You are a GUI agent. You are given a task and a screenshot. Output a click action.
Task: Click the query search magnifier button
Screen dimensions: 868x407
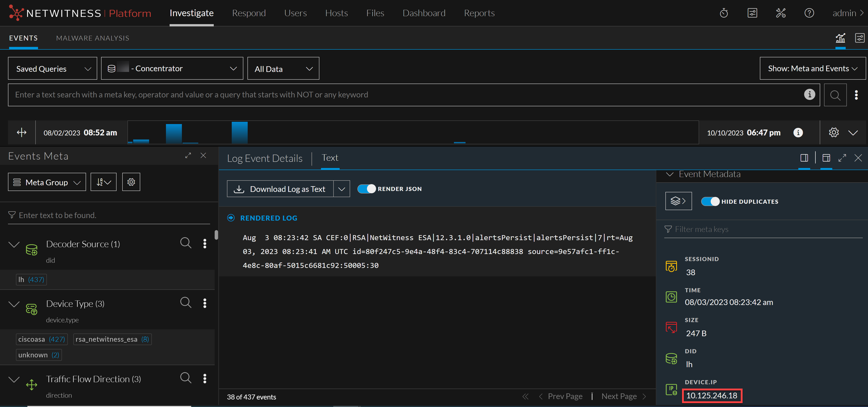tap(835, 95)
